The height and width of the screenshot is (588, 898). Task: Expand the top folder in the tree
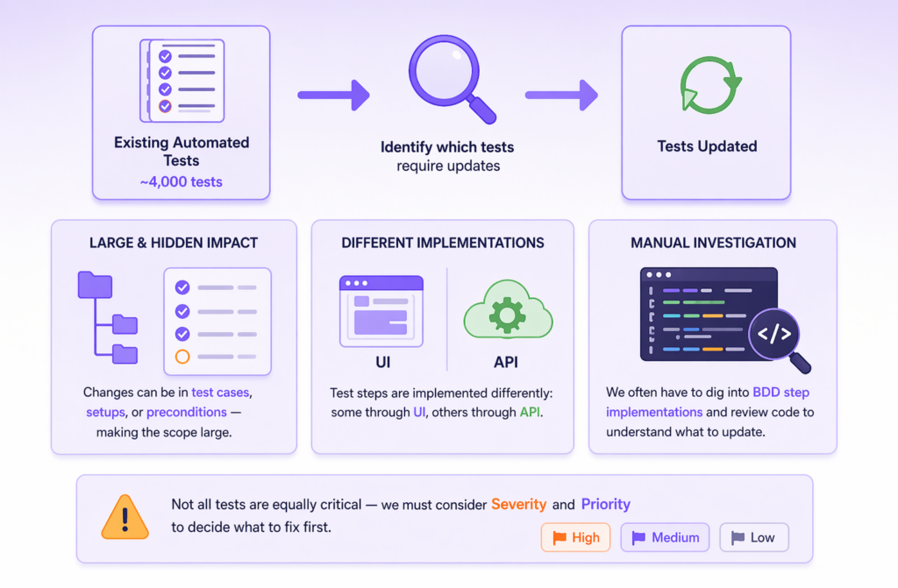(x=95, y=285)
